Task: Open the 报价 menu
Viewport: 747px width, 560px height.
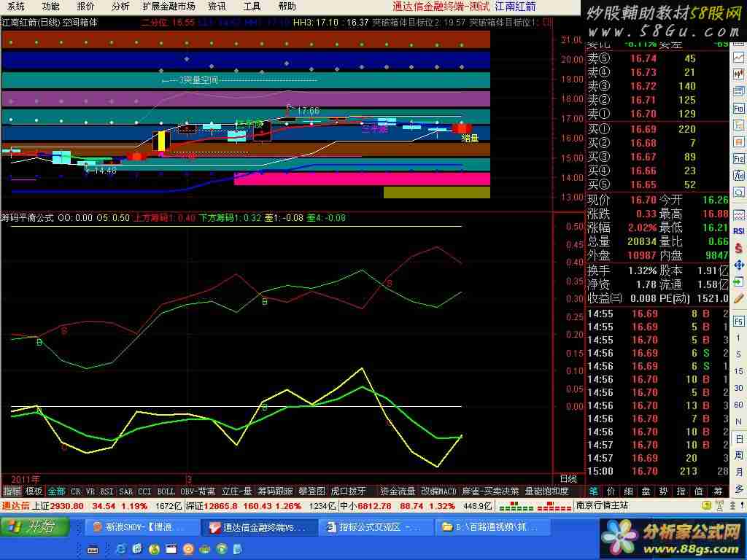Action: click(85, 6)
